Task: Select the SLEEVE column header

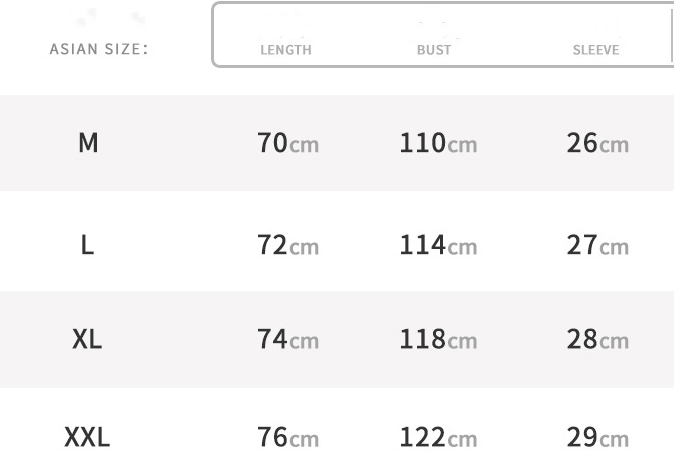Action: tap(596, 50)
